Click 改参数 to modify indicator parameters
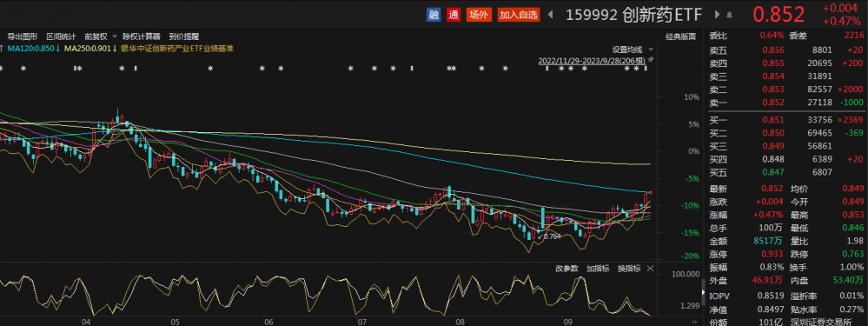 click(x=567, y=269)
